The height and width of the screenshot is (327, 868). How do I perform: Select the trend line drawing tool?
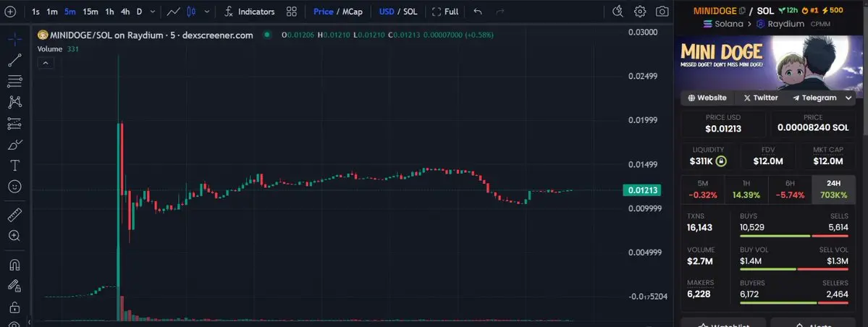point(15,60)
